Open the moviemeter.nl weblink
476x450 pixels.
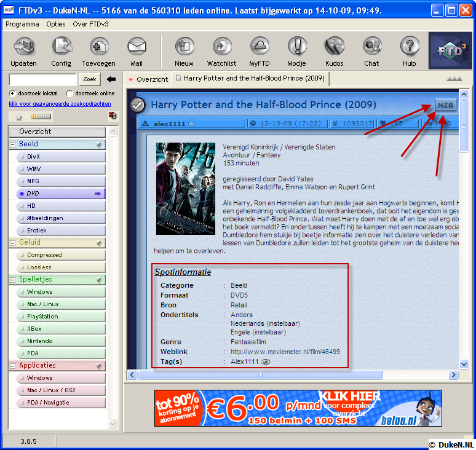click(x=285, y=352)
